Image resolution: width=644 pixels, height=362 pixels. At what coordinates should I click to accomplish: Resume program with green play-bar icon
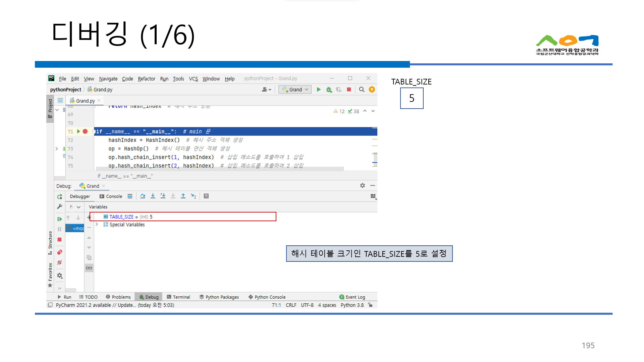coord(60,219)
